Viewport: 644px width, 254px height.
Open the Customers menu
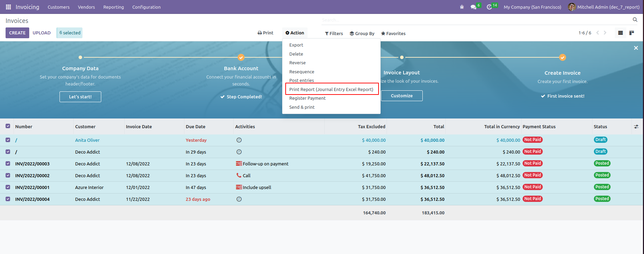(58, 7)
